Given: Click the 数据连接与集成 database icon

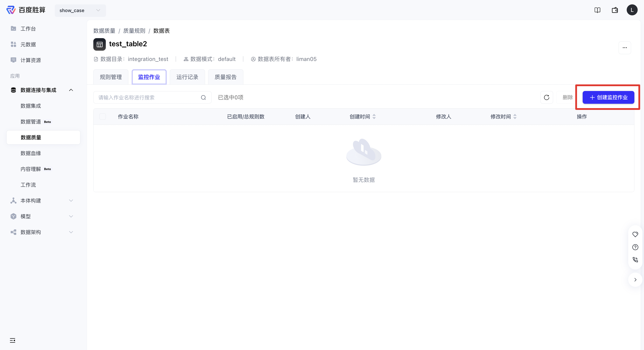Looking at the screenshot, I should coord(14,90).
